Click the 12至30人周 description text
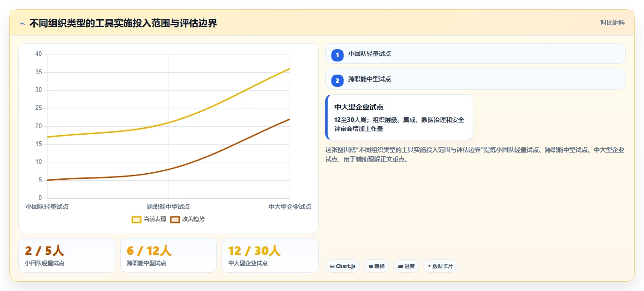 tap(399, 124)
